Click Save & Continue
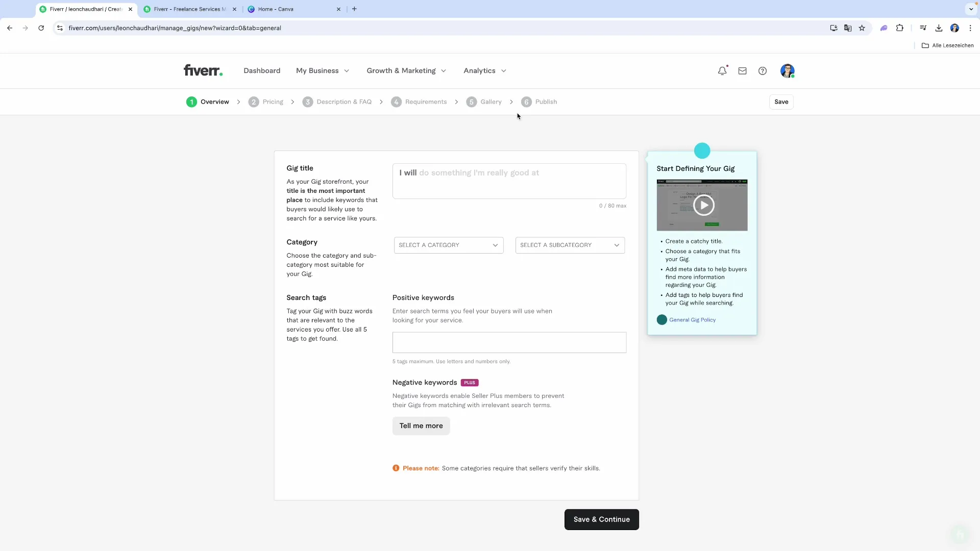The width and height of the screenshot is (980, 551). 601,519
